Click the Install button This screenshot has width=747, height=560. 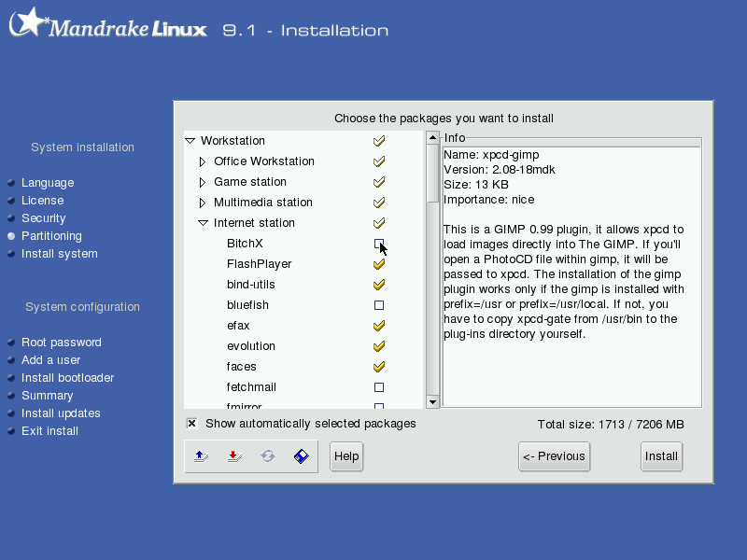click(x=662, y=456)
